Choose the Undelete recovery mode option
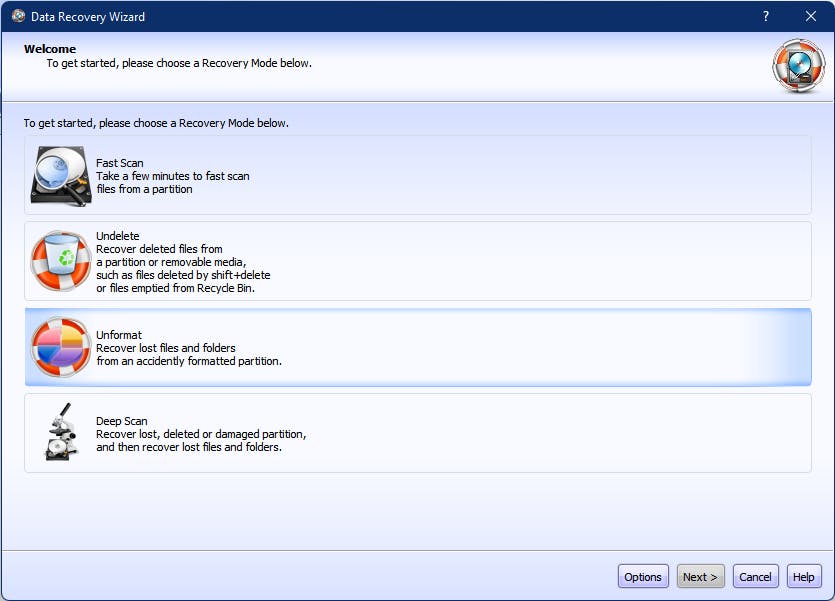 click(x=417, y=261)
